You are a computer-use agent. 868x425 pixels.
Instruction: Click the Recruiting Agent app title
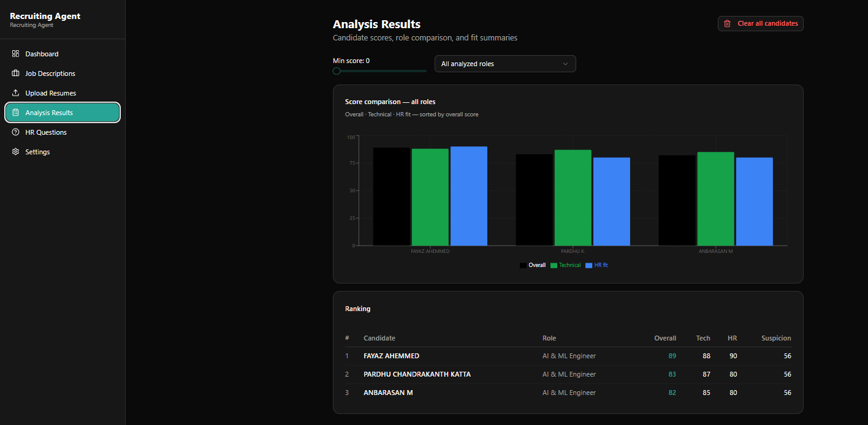(x=45, y=16)
